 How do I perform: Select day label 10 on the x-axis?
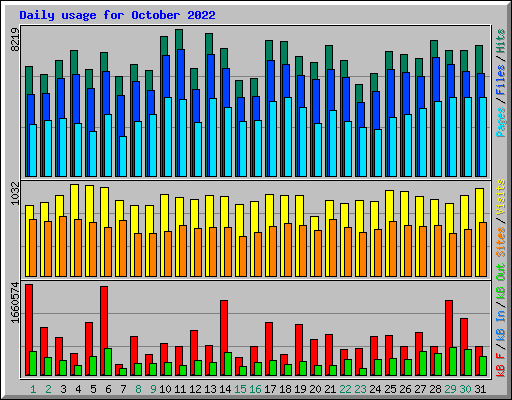(x=165, y=389)
